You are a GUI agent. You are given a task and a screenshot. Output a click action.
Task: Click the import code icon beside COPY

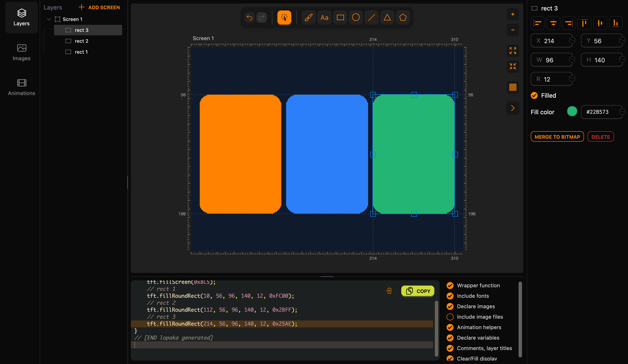[x=389, y=291]
